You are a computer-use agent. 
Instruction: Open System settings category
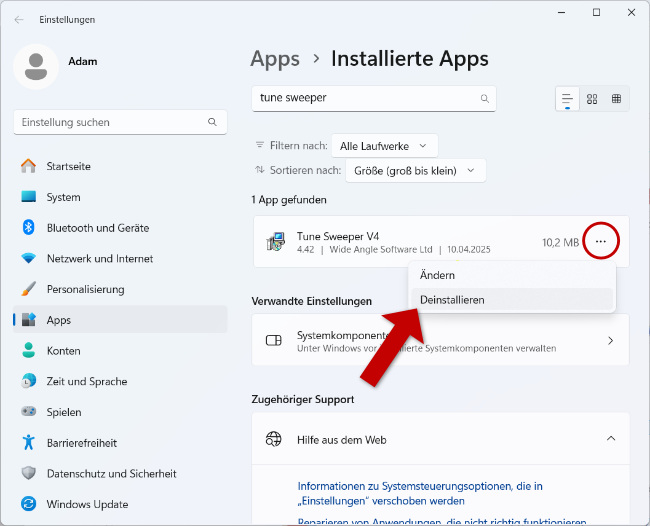pos(120,197)
